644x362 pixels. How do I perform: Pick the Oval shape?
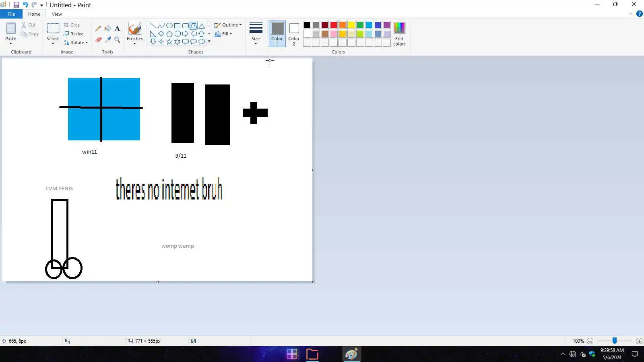coord(169,26)
